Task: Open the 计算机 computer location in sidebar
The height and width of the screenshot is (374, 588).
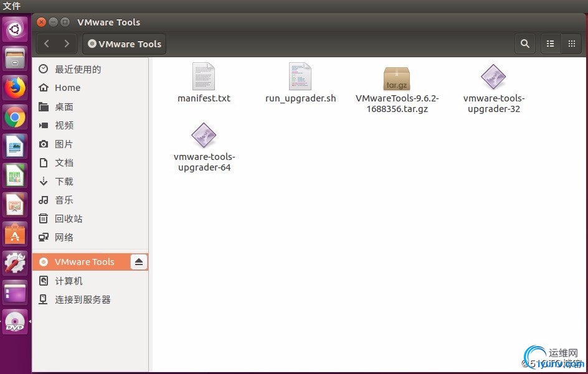Action: pos(90,281)
